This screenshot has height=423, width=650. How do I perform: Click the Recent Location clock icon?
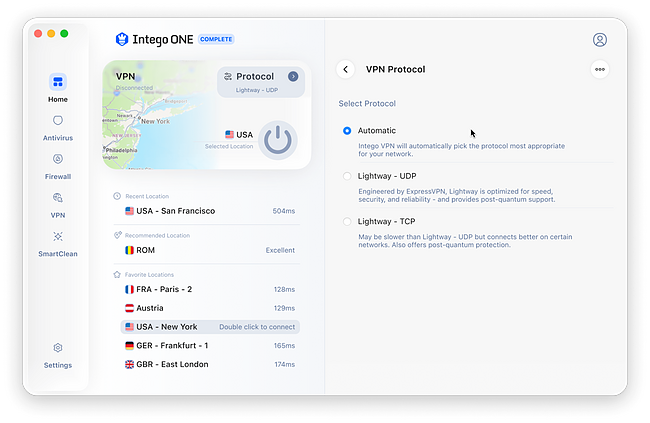pos(117,196)
